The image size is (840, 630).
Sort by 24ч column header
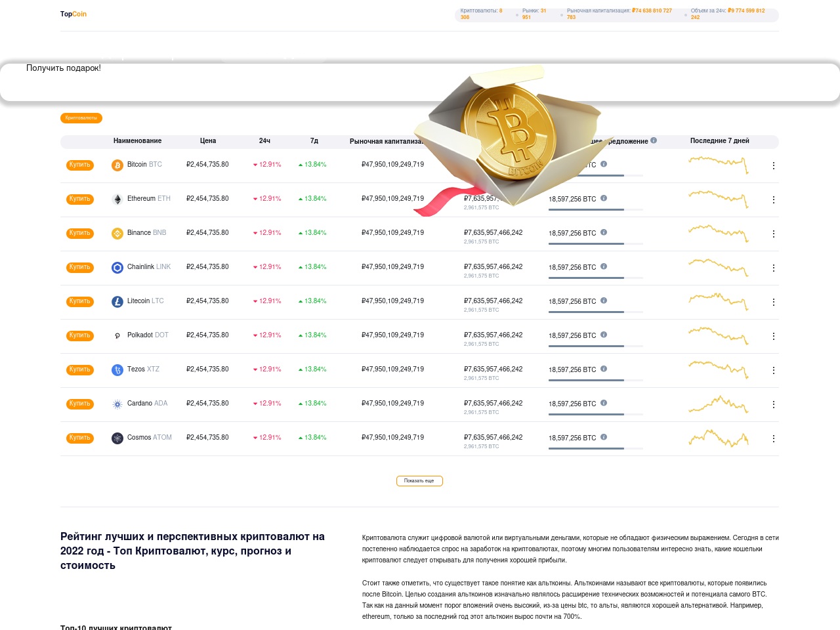coord(264,141)
